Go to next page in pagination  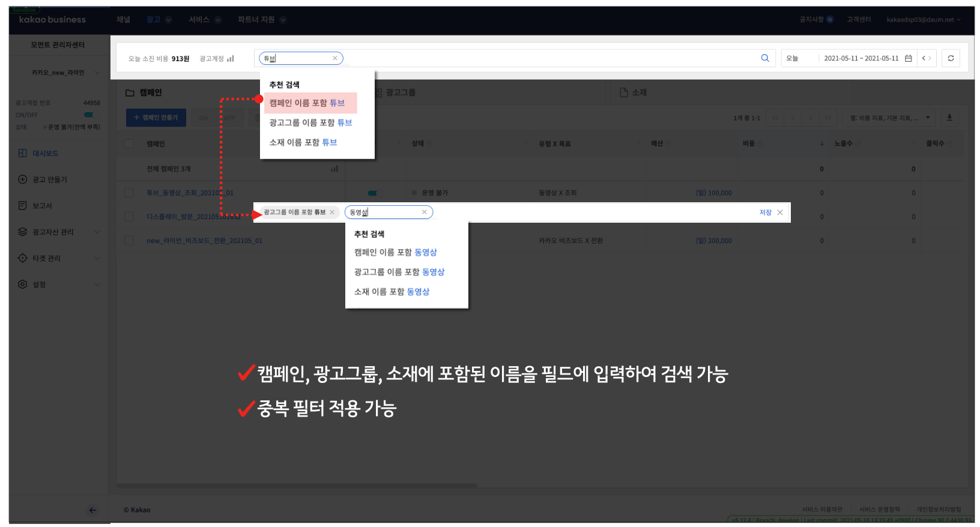[811, 118]
